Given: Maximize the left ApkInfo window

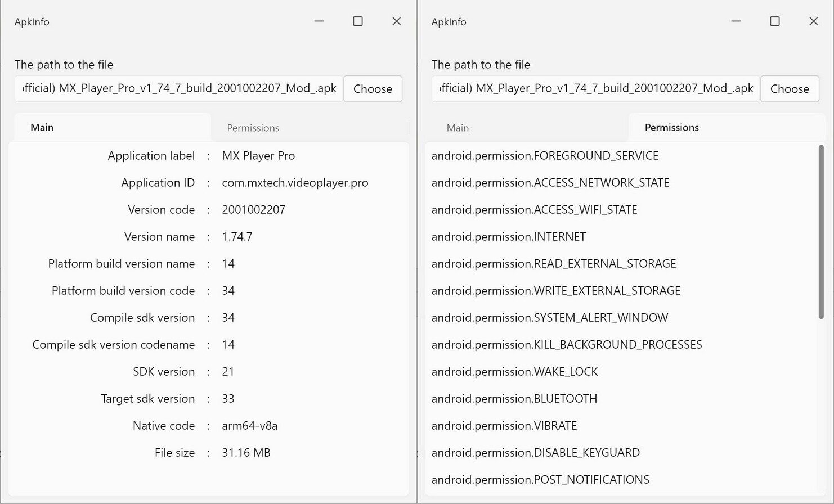Looking at the screenshot, I should pos(358,21).
